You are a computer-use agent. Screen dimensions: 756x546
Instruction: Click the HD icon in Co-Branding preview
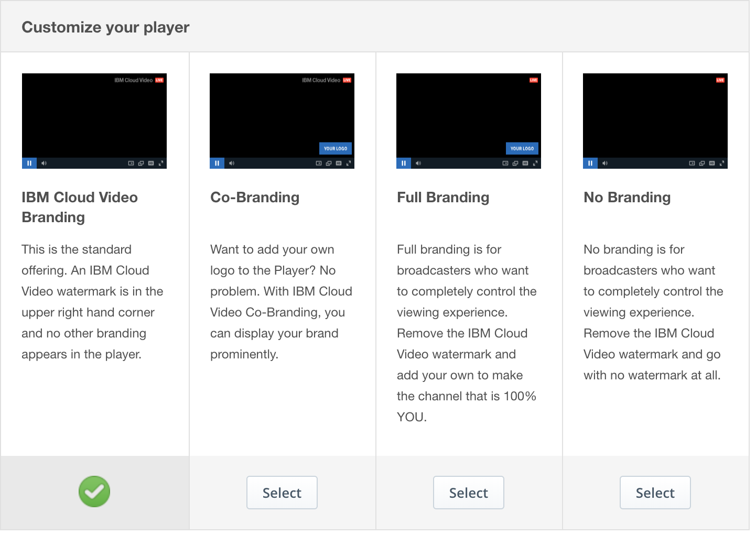tap(339, 163)
